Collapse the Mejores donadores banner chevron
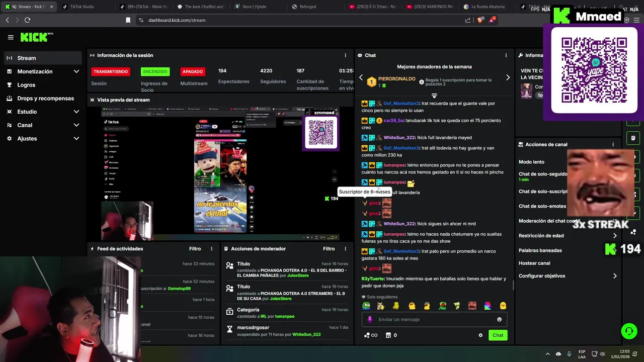Image resolution: width=644 pixels, height=362 pixels. click(x=434, y=96)
